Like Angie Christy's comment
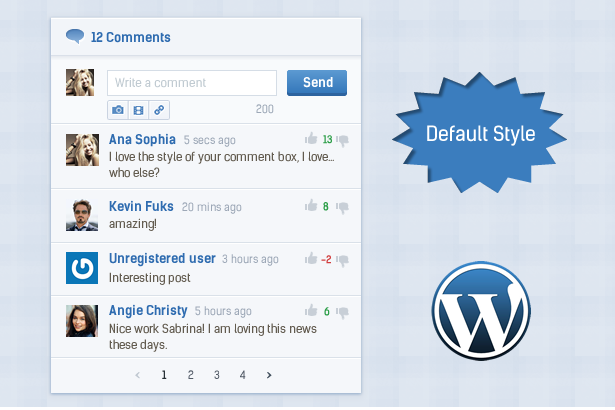This screenshot has width=615, height=410. [311, 310]
